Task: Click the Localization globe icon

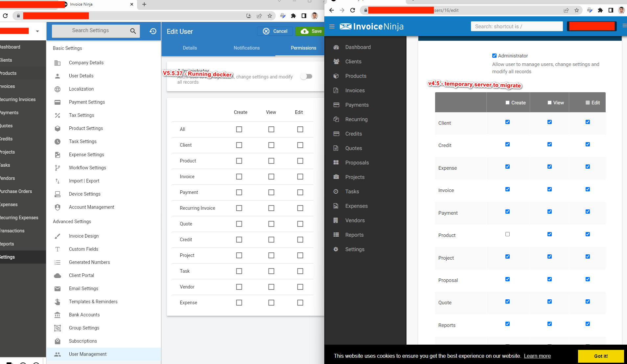Action: pos(58,89)
